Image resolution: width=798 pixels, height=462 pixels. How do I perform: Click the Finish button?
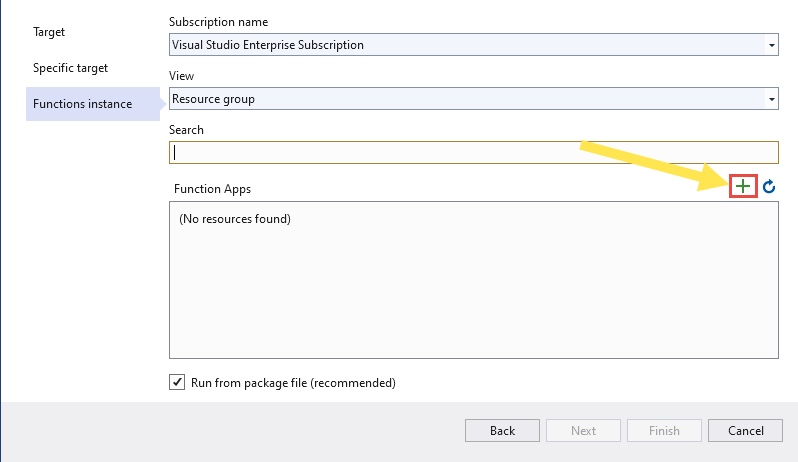pos(664,430)
